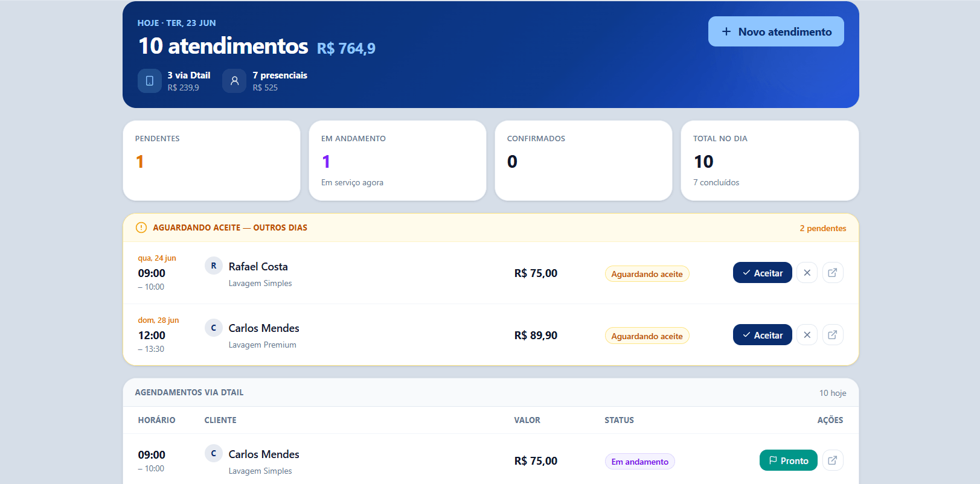Screen dimensions: 980x484
Task: Click Carlos Mendes name in 28 jun row
Action: point(264,328)
